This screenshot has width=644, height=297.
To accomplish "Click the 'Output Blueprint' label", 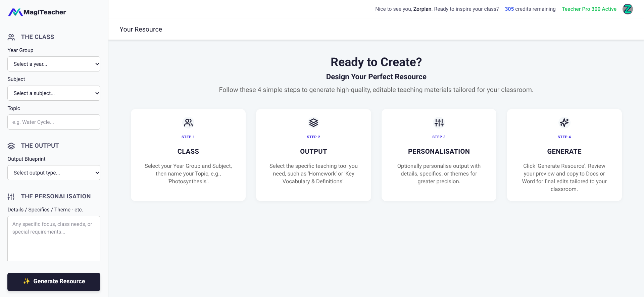I will pyautogui.click(x=27, y=159).
